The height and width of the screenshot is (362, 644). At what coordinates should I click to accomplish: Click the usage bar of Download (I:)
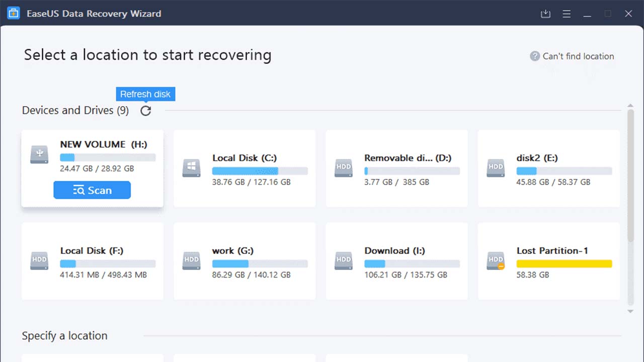(x=412, y=264)
